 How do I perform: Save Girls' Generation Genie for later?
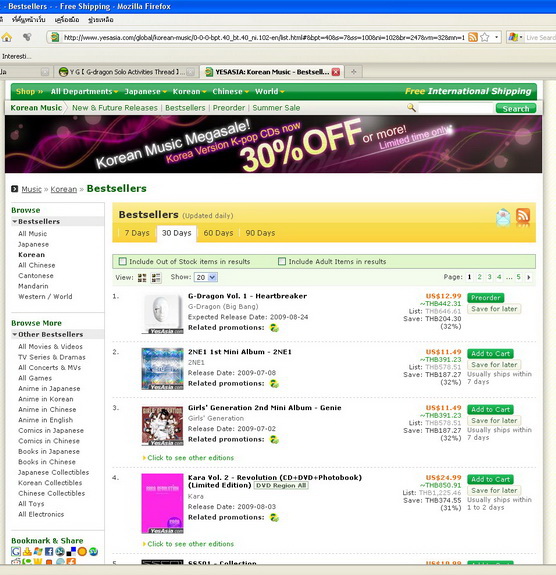tap(494, 420)
